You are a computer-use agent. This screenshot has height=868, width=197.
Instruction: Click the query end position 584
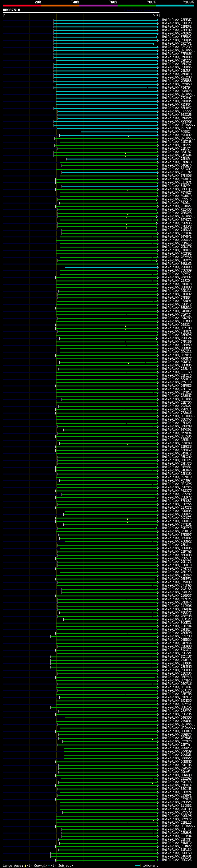pyautogui.click(x=155, y=15)
